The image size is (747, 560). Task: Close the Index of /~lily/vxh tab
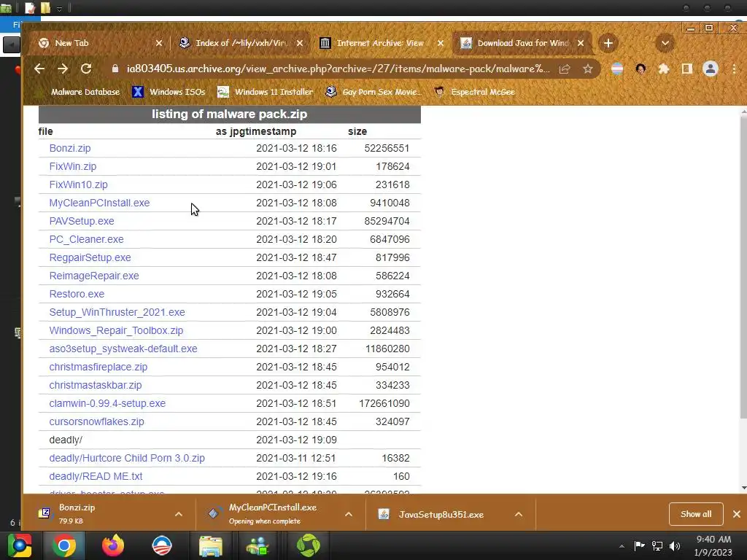point(300,43)
